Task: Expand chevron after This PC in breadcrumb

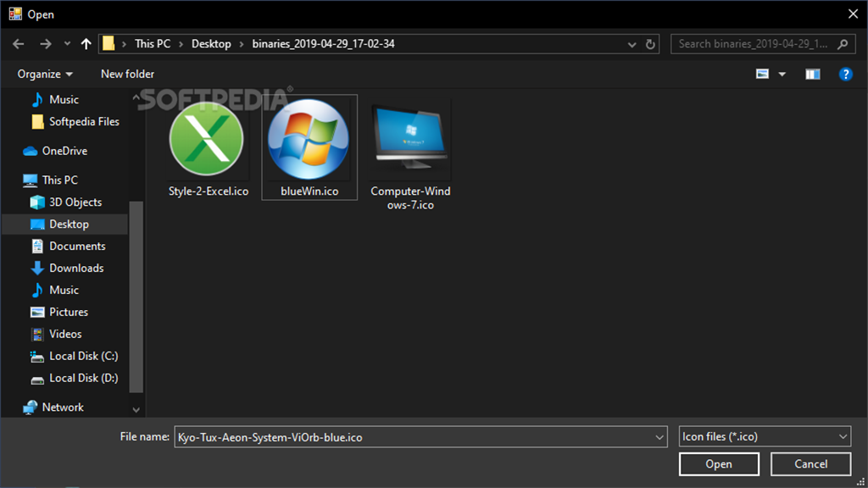Action: coord(181,44)
